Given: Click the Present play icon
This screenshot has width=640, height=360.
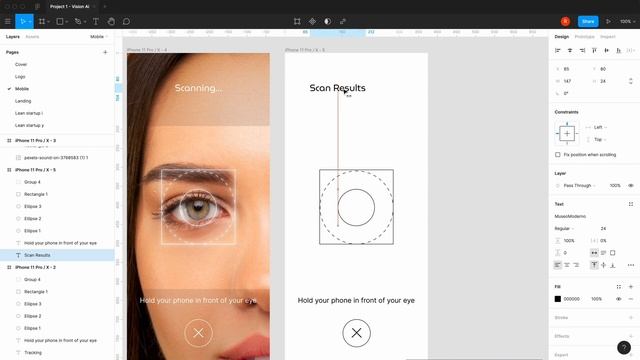Looking at the screenshot, I should coord(608,21).
